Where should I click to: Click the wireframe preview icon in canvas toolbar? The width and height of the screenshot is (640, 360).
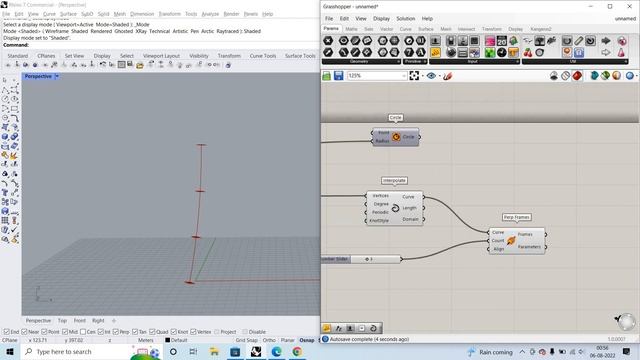[x=565, y=76]
